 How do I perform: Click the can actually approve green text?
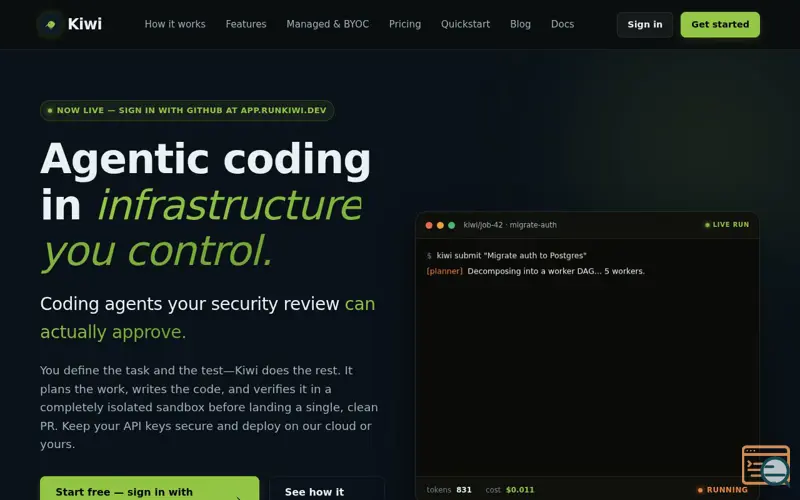208,317
